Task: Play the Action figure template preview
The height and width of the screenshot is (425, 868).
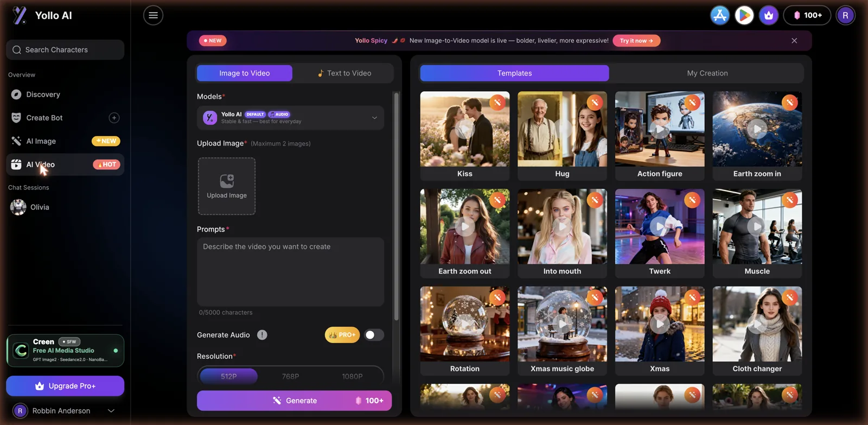Action: click(x=660, y=129)
